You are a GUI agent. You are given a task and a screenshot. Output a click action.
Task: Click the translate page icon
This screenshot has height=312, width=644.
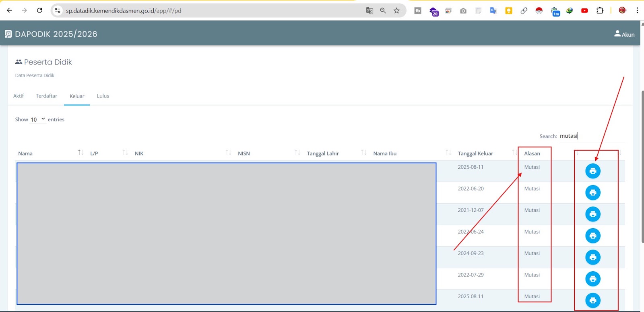pos(369,10)
